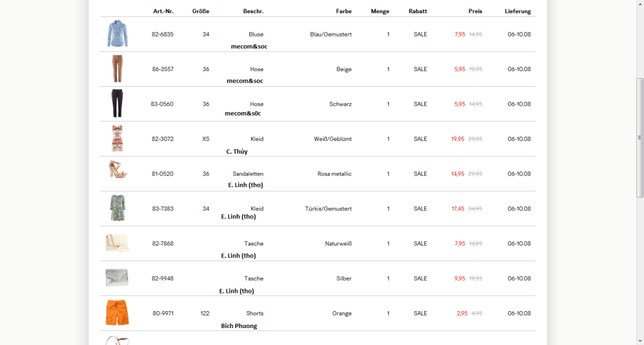Click the Farbe column header
This screenshot has width=644, height=345.
(344, 11)
